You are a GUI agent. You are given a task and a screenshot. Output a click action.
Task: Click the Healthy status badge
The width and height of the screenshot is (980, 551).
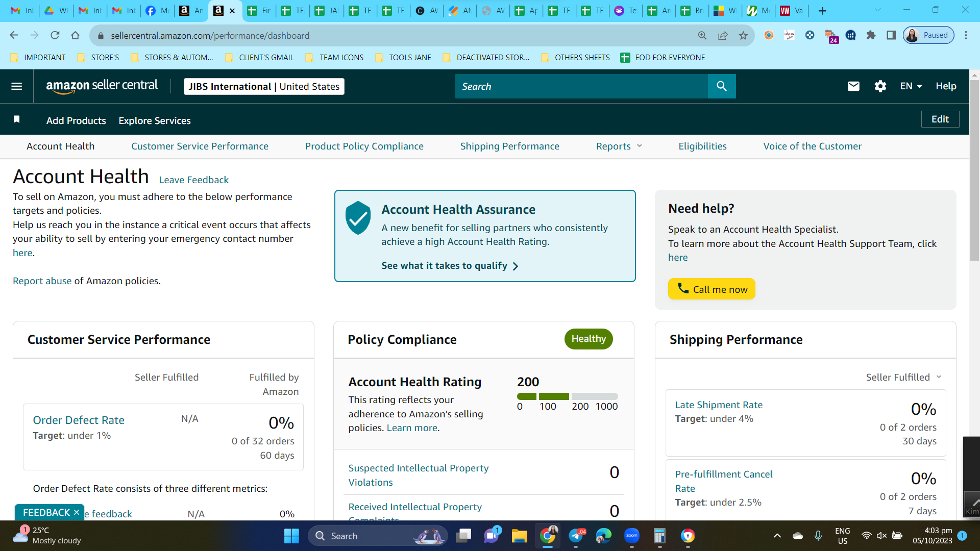[589, 339]
